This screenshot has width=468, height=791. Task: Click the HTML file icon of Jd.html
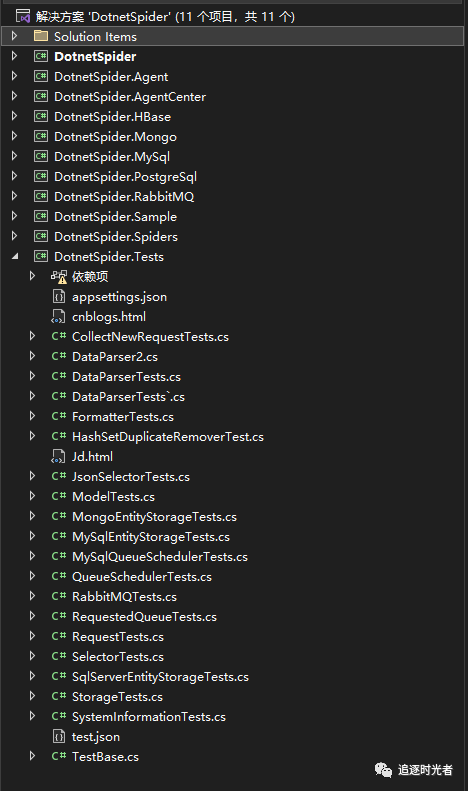(58, 457)
